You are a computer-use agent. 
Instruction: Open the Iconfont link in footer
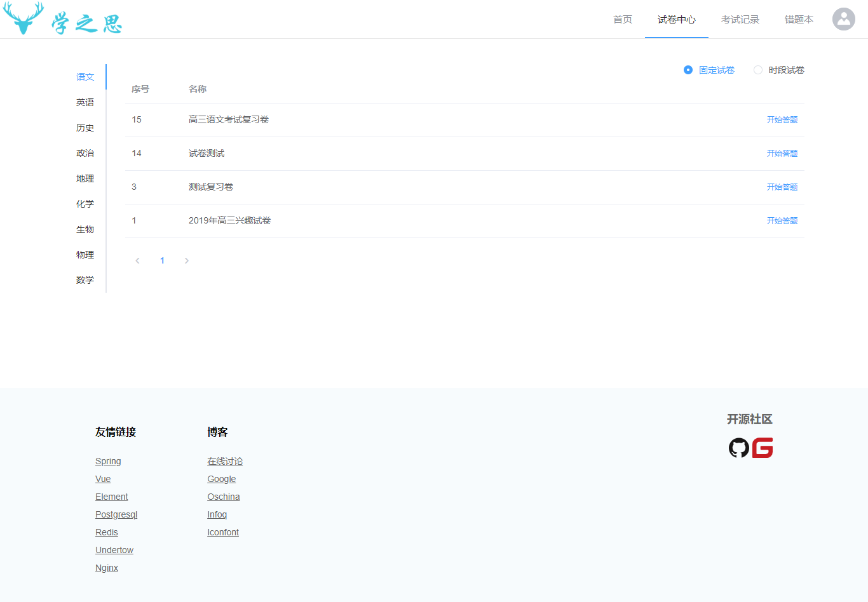click(x=223, y=532)
